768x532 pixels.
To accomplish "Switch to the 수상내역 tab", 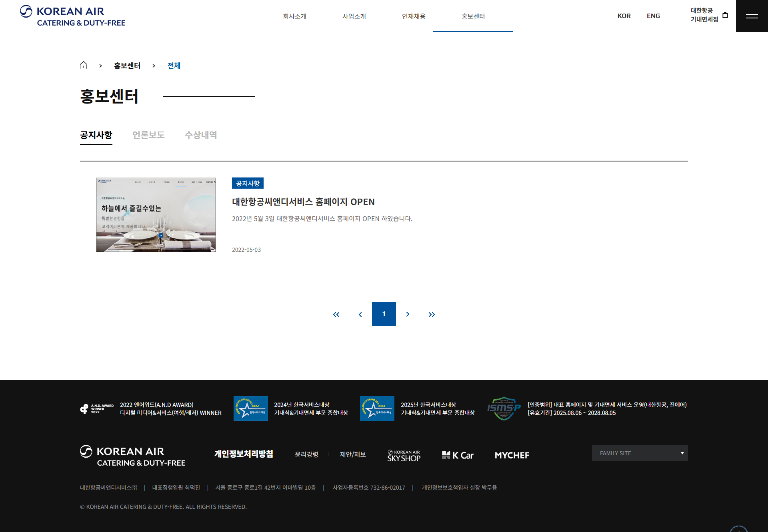I will click(201, 135).
